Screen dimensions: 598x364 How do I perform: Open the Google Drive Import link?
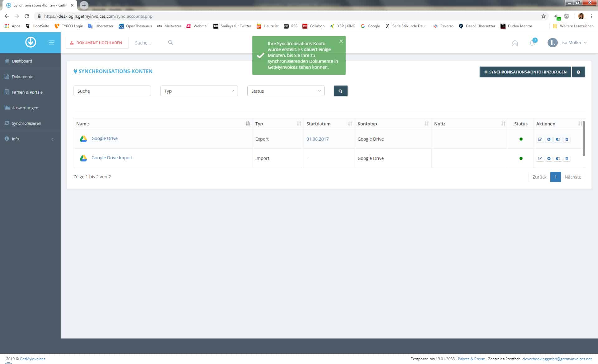tap(112, 158)
